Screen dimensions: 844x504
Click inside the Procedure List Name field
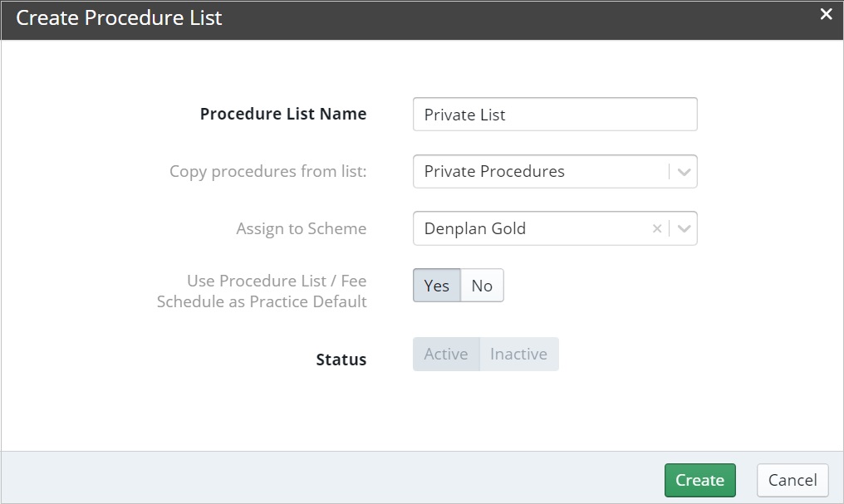[x=555, y=114]
